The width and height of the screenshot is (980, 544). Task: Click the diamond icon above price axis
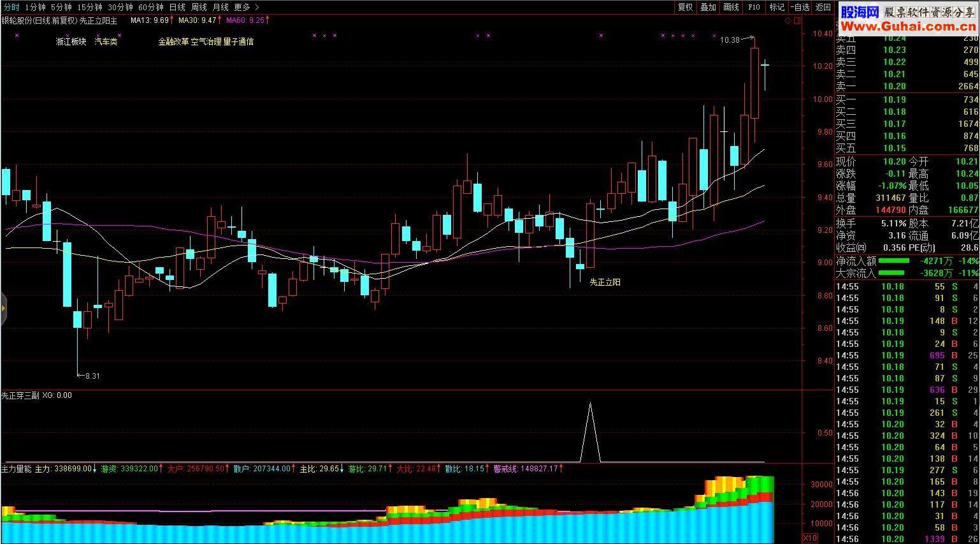point(788,21)
